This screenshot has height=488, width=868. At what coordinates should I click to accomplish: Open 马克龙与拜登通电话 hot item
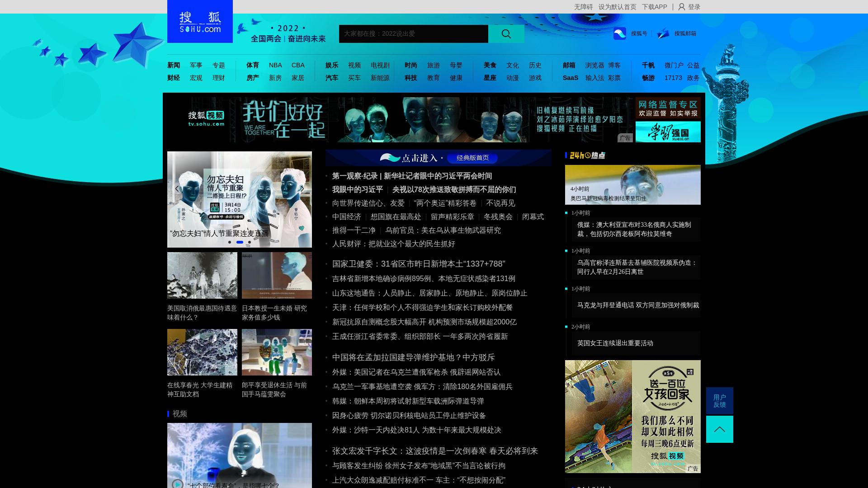click(x=638, y=305)
